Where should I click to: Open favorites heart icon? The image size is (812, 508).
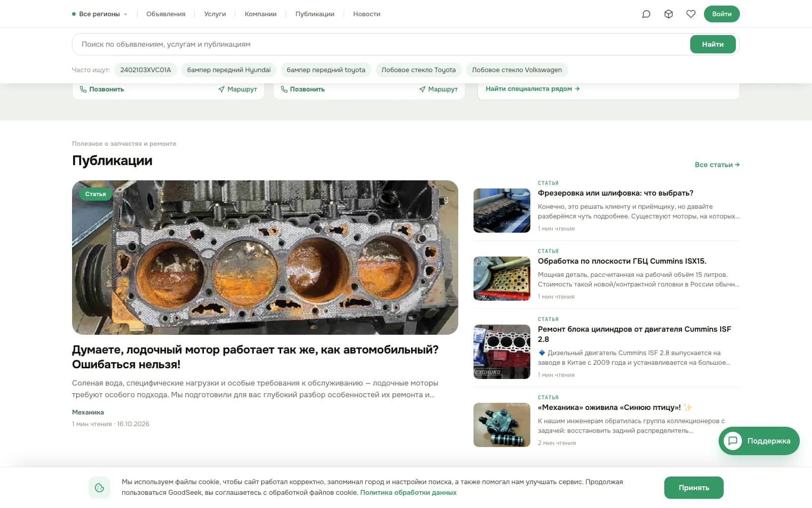click(x=691, y=14)
